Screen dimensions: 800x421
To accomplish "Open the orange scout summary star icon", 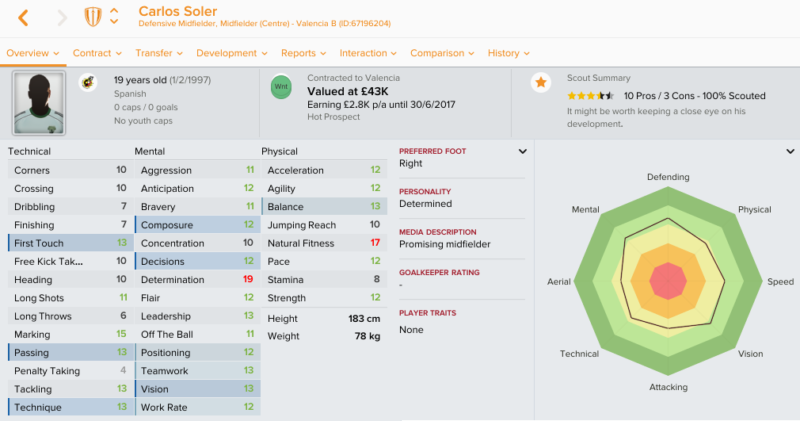I will pos(541,82).
